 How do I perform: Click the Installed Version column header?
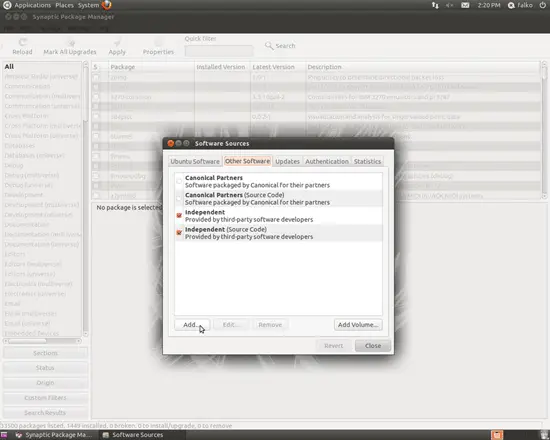(x=222, y=67)
